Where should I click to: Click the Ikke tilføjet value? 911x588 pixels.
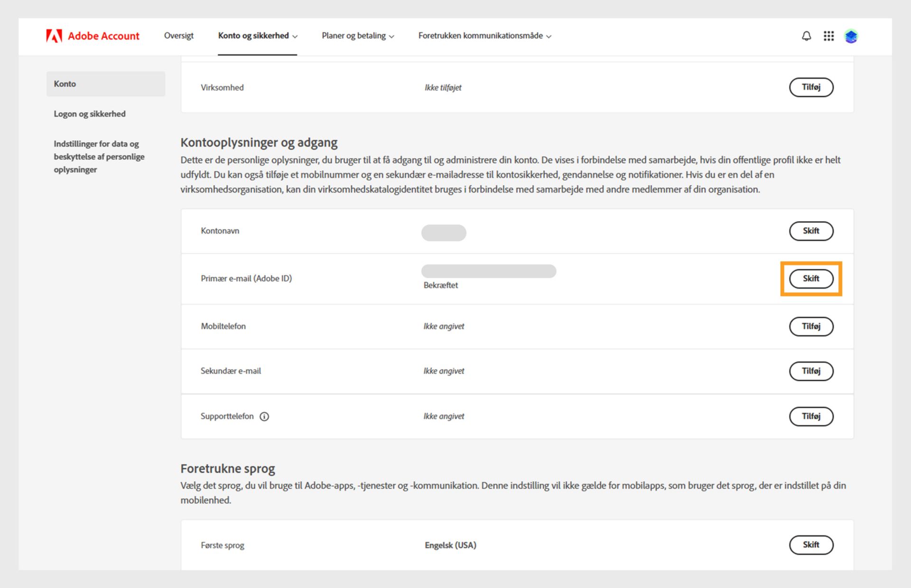[x=443, y=87]
